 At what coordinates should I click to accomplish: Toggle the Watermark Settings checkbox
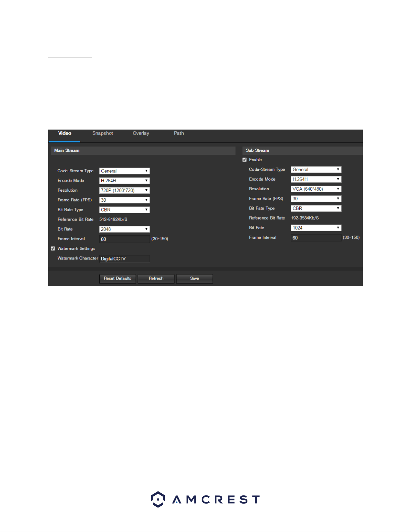coord(53,249)
